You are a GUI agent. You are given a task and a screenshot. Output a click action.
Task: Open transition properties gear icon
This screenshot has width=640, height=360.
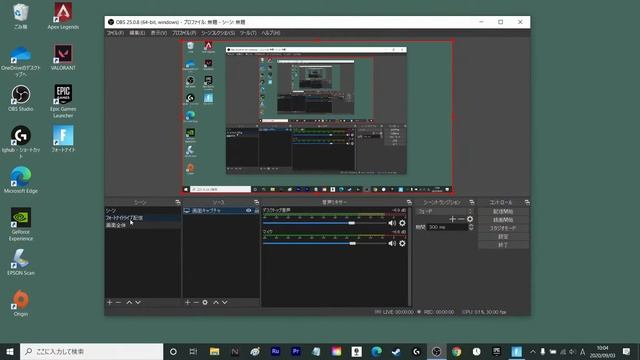click(470, 219)
